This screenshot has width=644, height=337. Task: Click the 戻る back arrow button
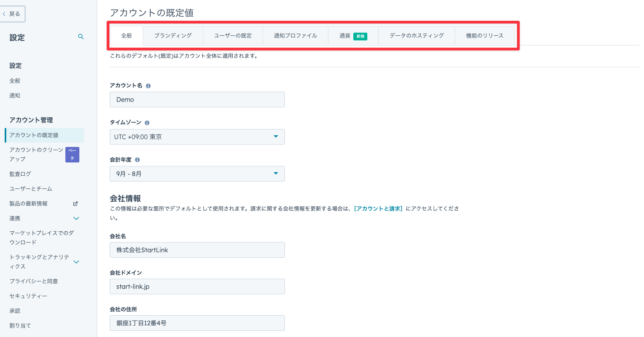[12, 14]
